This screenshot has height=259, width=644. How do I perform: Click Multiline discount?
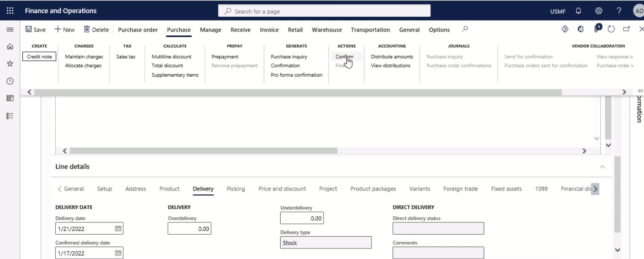pyautogui.click(x=171, y=57)
